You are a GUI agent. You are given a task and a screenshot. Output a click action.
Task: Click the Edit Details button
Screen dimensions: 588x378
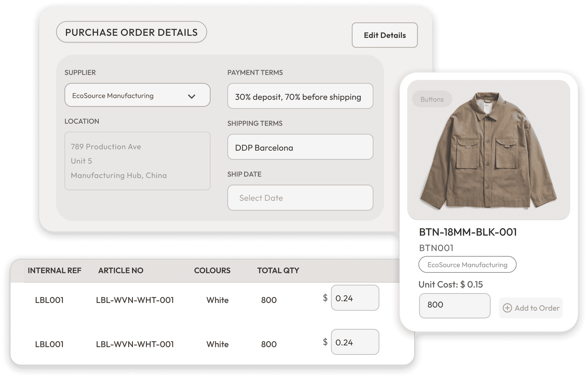384,35
